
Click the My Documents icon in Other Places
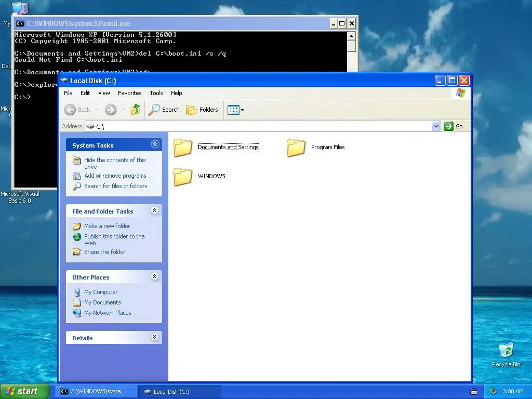click(x=77, y=302)
